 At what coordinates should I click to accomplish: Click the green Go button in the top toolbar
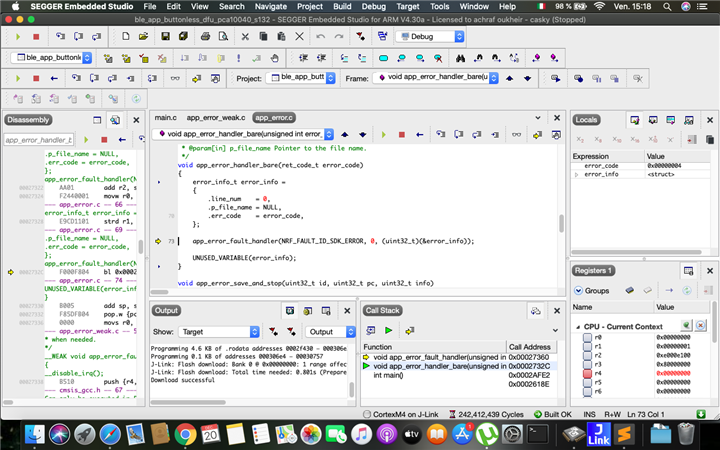[18, 37]
